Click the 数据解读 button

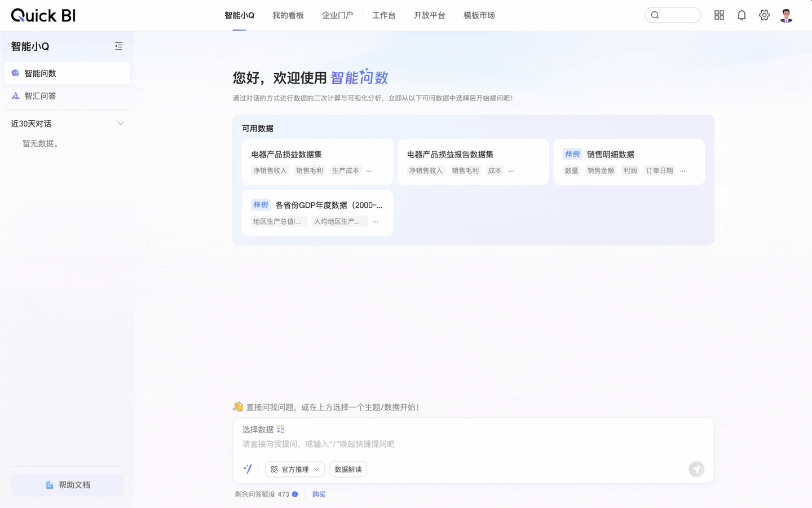click(348, 470)
